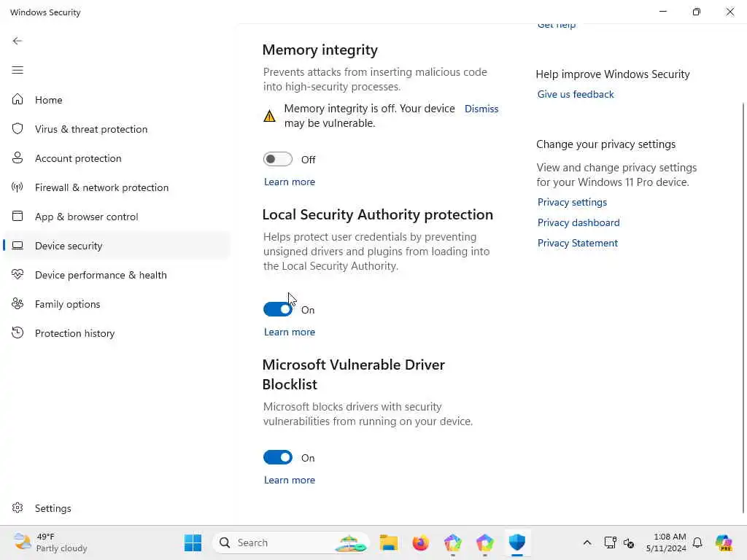Open the weather widget
The width and height of the screenshot is (747, 560).
pyautogui.click(x=50, y=542)
